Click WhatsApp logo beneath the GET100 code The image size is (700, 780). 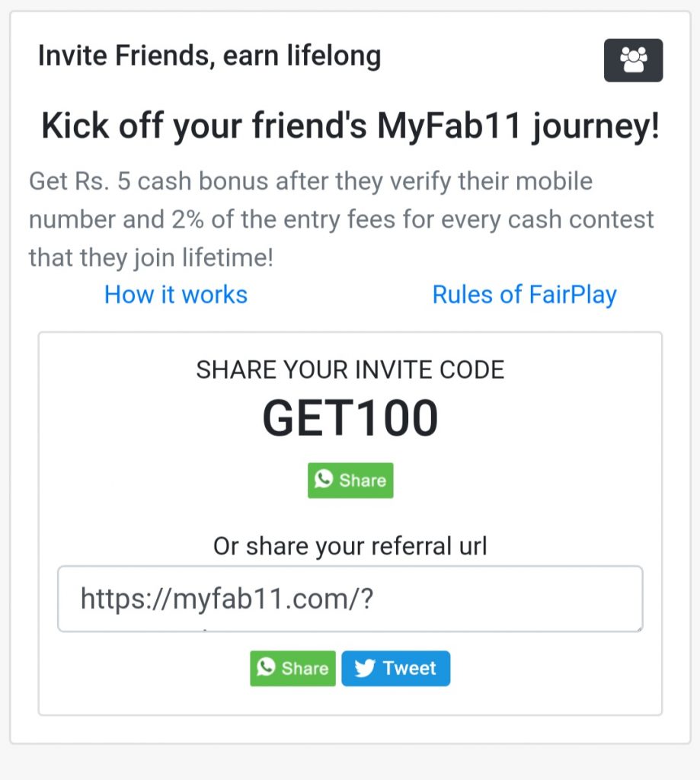pos(324,480)
